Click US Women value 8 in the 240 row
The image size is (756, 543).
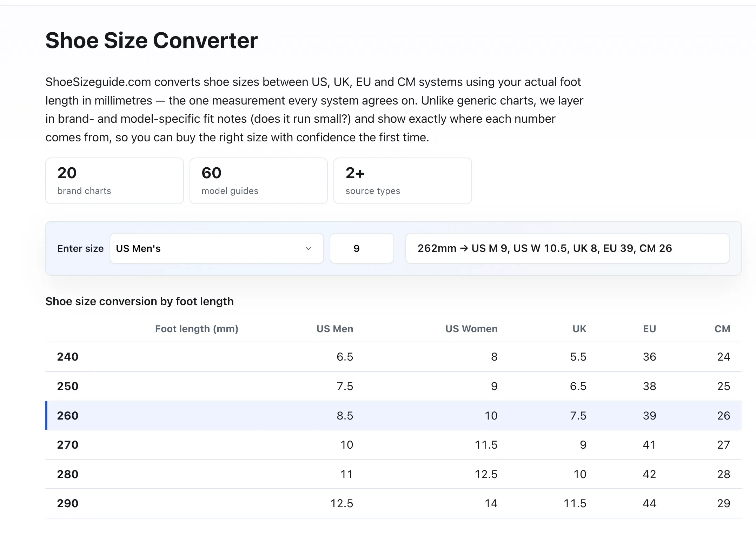pyautogui.click(x=494, y=357)
